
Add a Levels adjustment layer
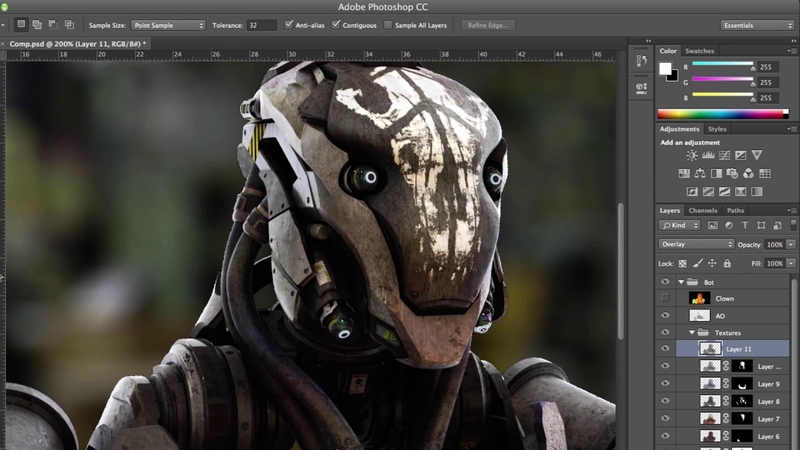(x=708, y=156)
